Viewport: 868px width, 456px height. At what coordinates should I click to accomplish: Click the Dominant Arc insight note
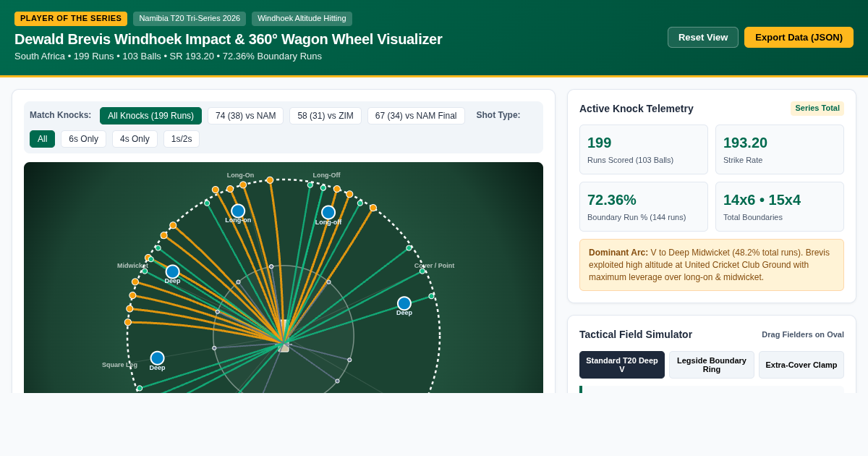[x=712, y=265]
